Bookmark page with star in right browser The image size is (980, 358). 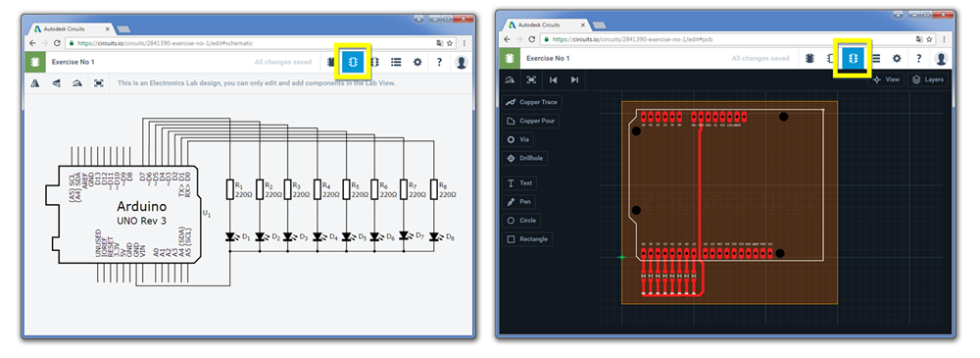929,39
